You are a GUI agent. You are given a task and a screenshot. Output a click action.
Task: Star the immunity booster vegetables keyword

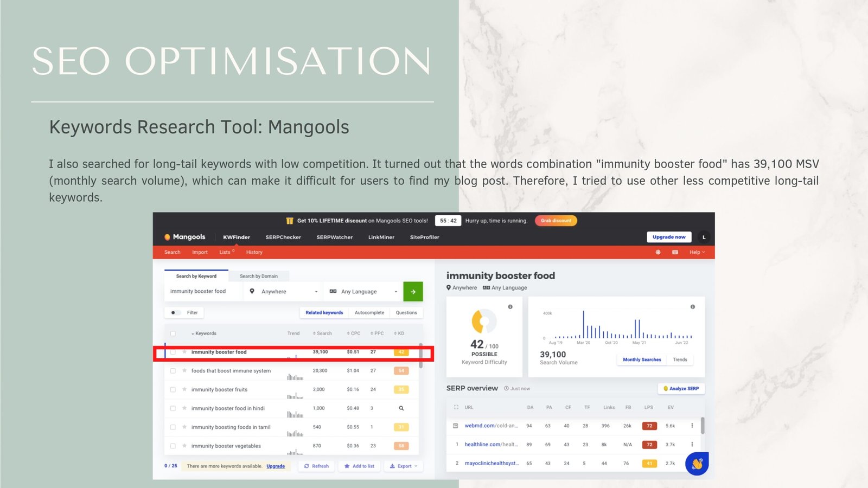(x=184, y=446)
